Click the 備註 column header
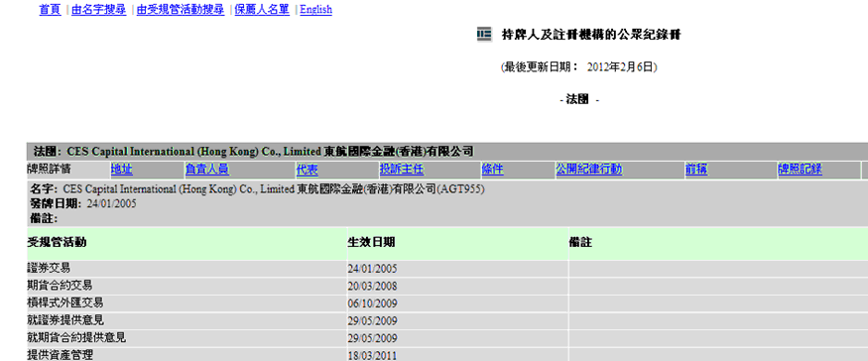This screenshot has width=868, height=361. (x=718, y=243)
